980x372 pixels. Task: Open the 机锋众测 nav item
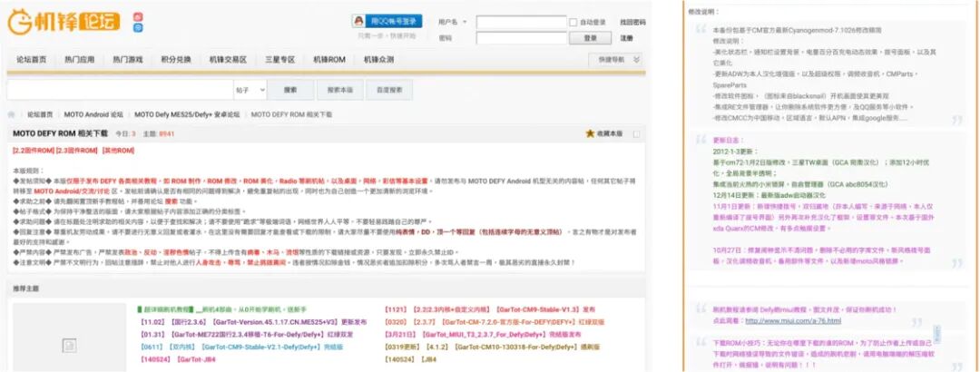tap(378, 60)
